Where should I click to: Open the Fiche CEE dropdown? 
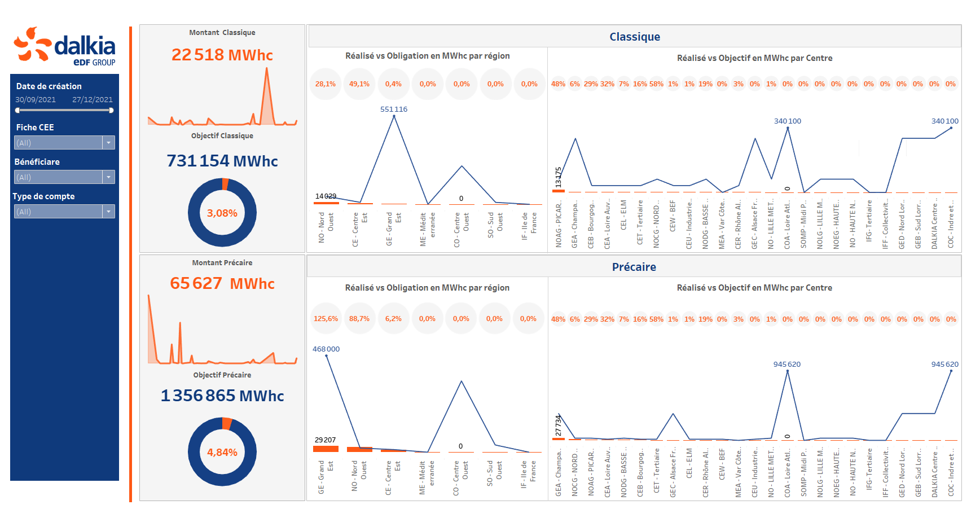pos(64,143)
